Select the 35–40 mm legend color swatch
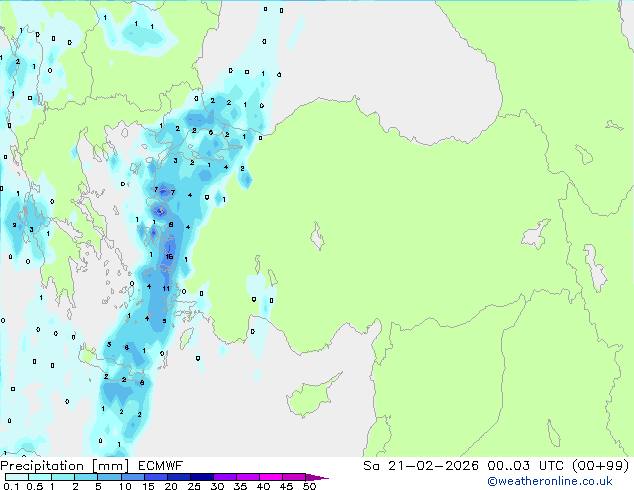Image resolution: width=634 pixels, height=490 pixels. [247, 477]
